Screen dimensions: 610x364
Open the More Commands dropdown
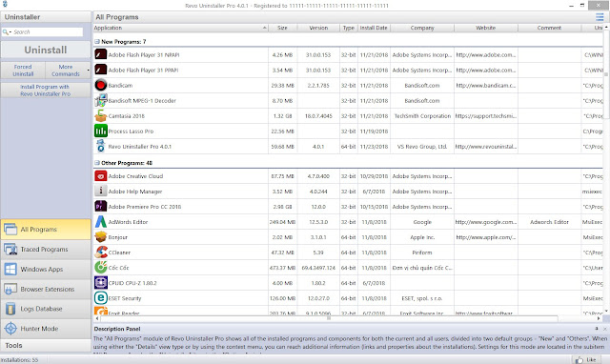tap(68, 71)
